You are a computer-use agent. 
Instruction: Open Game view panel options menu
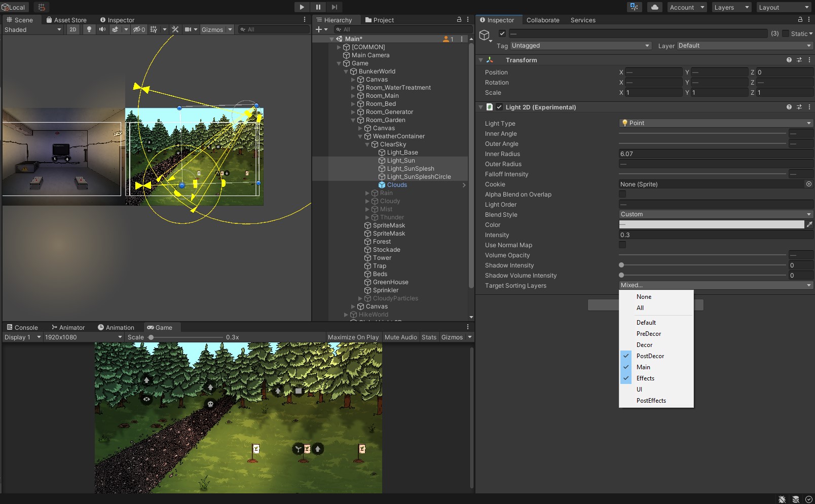coord(468,327)
